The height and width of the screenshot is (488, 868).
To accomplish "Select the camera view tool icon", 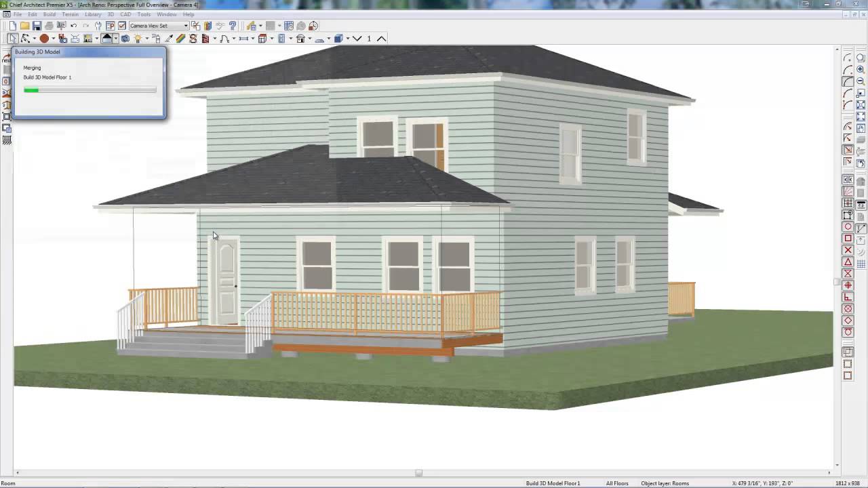I will click(125, 39).
